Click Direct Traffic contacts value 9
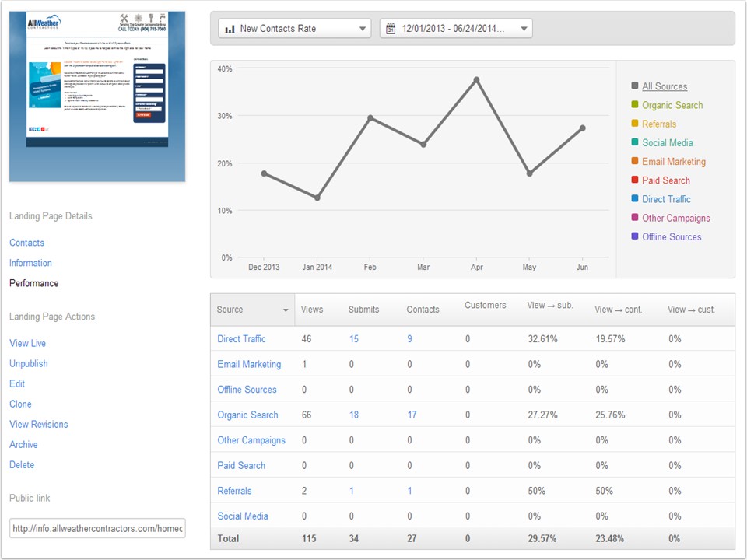747x560 pixels. (x=410, y=338)
